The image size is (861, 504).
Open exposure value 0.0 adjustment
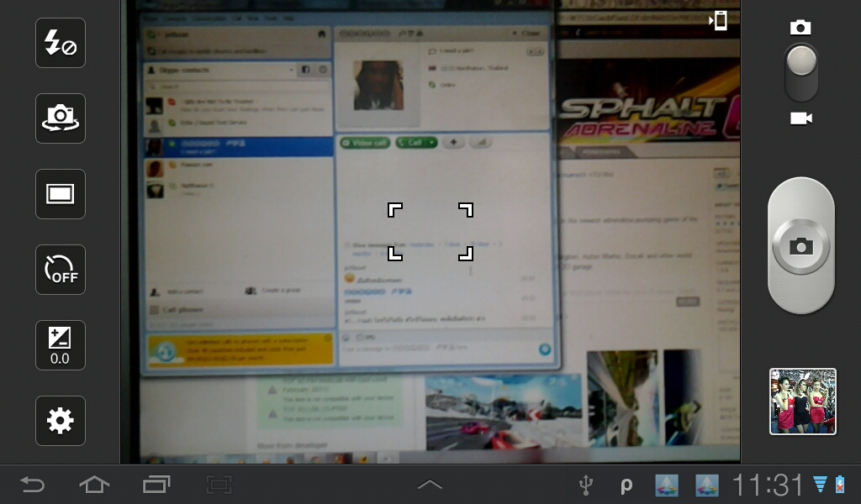(61, 345)
